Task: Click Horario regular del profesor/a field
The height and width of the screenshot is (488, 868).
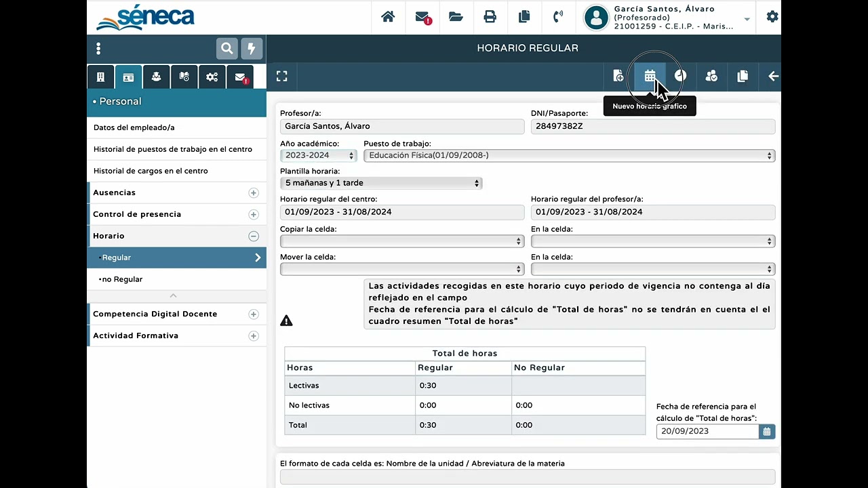Action: coord(653,212)
